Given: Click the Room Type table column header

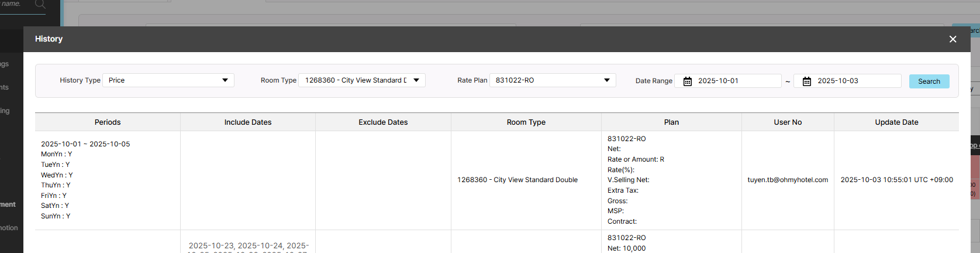Looking at the screenshot, I should [526, 122].
